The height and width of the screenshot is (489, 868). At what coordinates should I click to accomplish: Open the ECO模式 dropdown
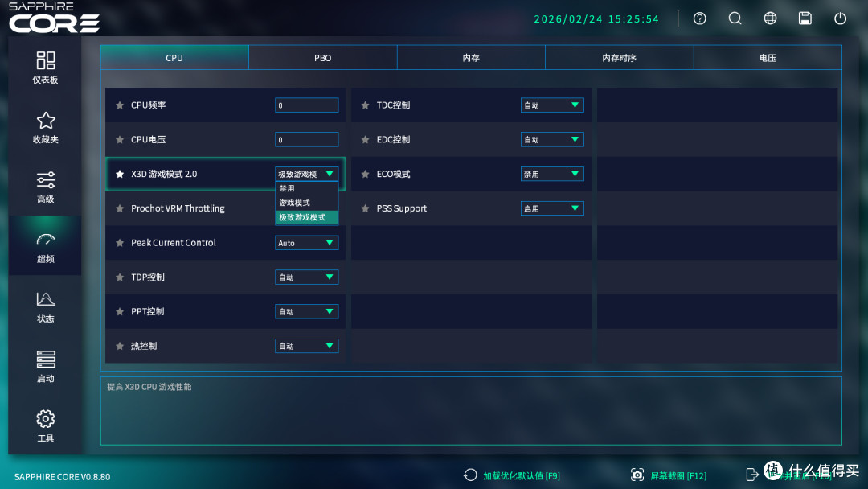[x=552, y=174]
